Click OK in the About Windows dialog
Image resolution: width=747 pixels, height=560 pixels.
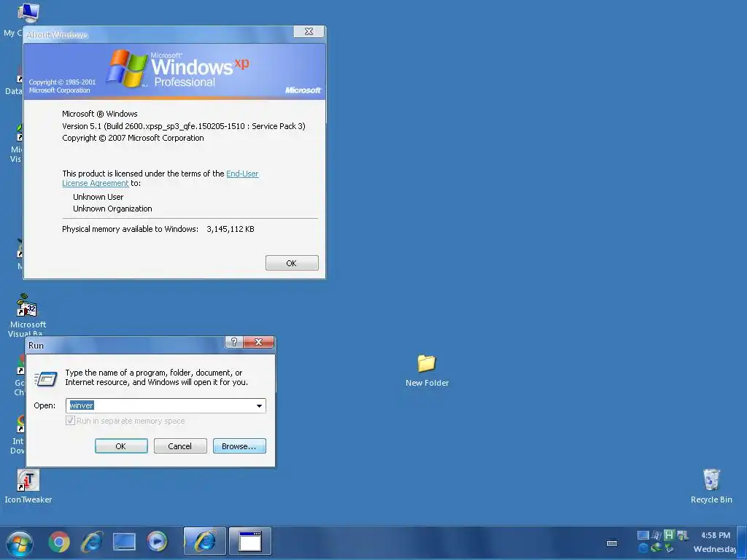coord(292,262)
